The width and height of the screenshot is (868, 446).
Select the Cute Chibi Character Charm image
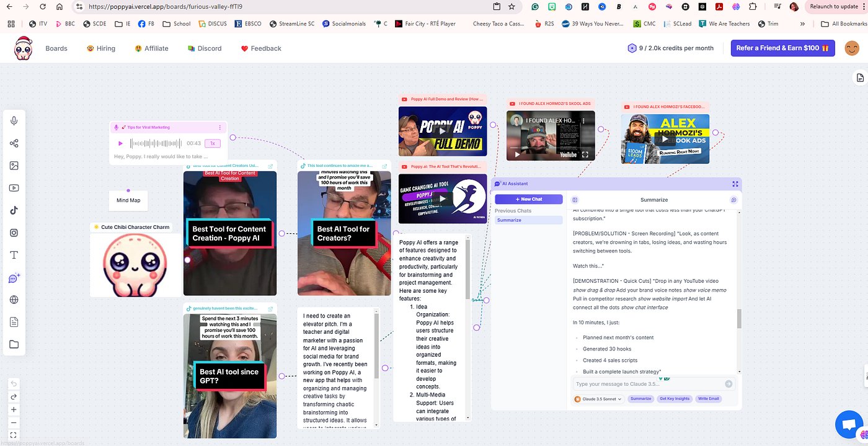coord(136,265)
